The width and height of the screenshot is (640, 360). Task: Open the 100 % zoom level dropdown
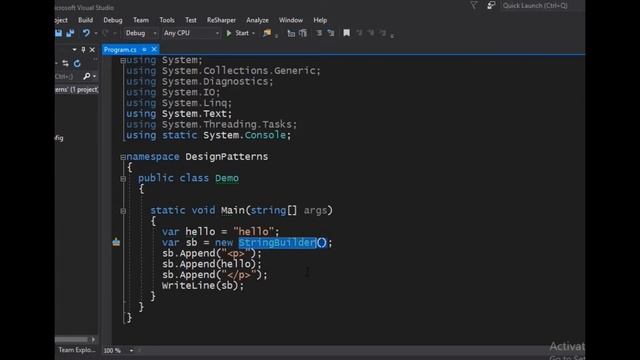(131, 350)
